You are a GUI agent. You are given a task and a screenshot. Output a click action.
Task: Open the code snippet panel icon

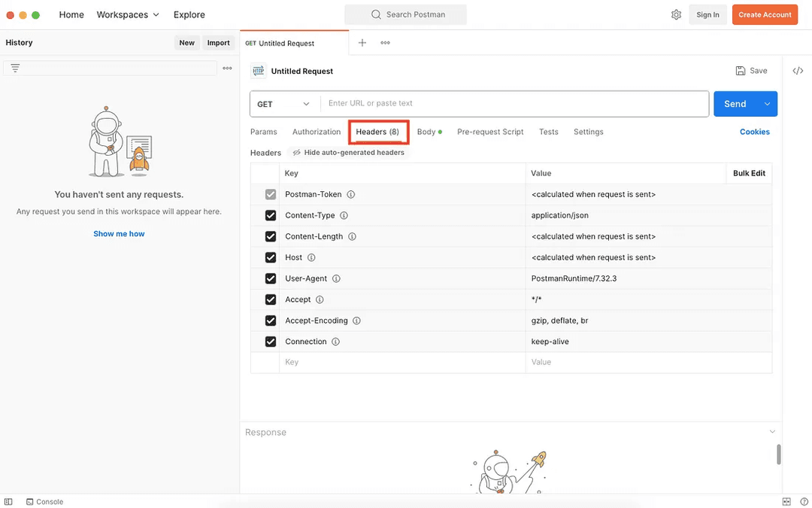[798, 71]
